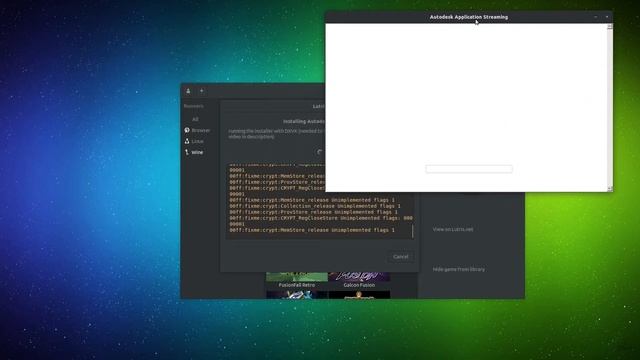Click the loading spinner in the installer dialog
The image size is (640, 360).
tap(320, 152)
